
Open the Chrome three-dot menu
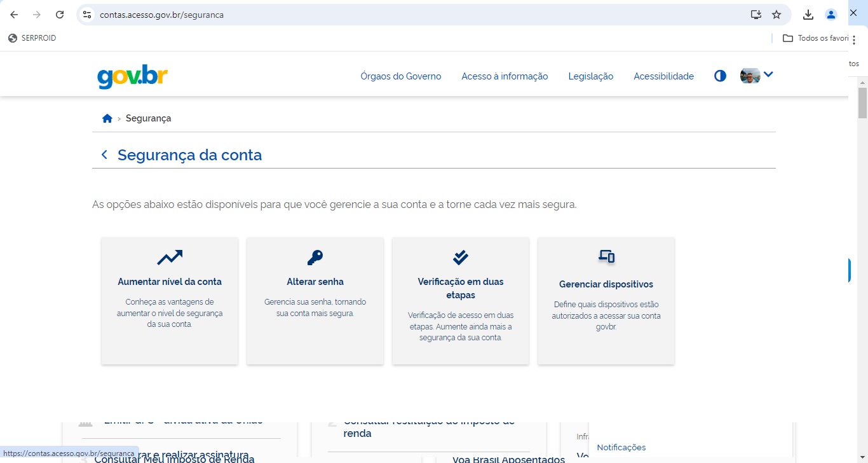point(854,39)
